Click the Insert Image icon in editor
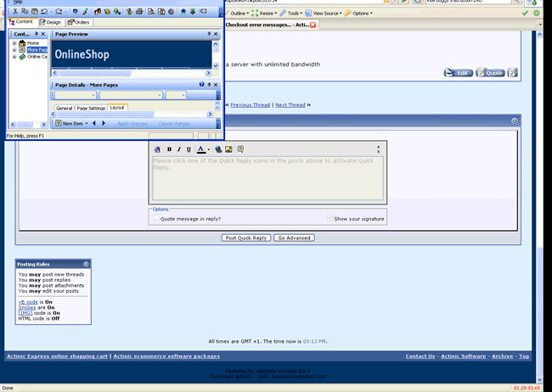Viewport: 552px width, 392px height. 228,149
